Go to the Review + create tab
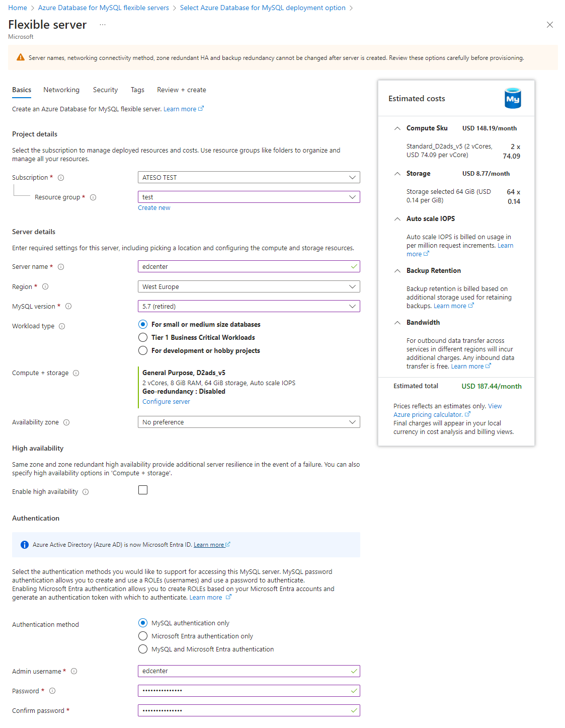This screenshot has height=728, width=565. tap(181, 90)
